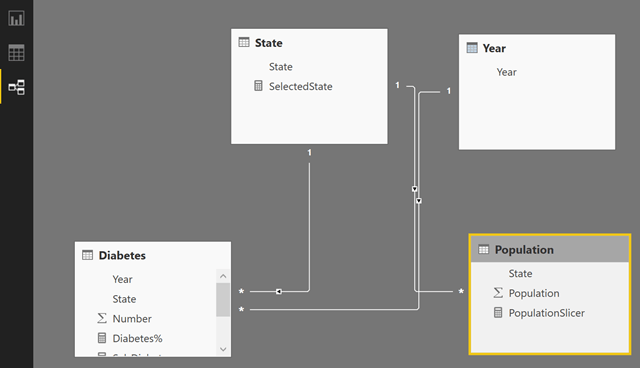Select the Year table title

coord(494,48)
